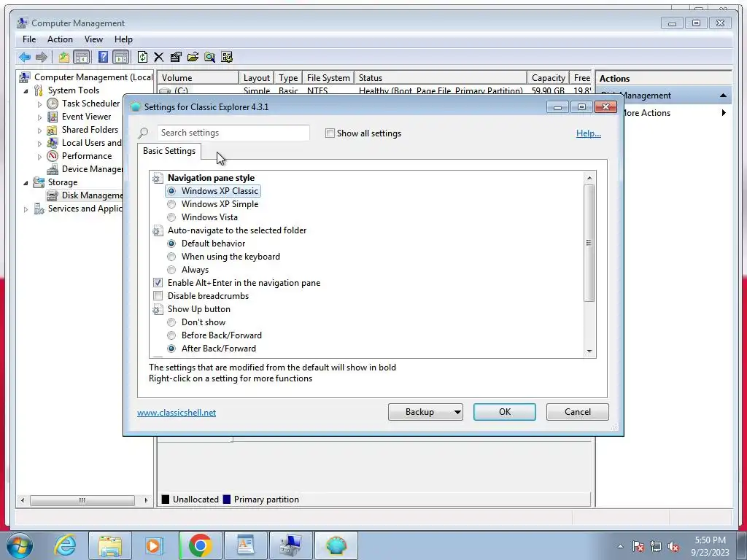Select Windows XP Classic navigation style

[x=171, y=191]
